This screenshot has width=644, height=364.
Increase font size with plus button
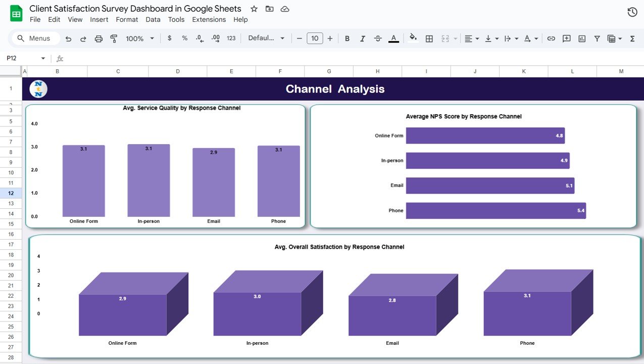(x=330, y=38)
